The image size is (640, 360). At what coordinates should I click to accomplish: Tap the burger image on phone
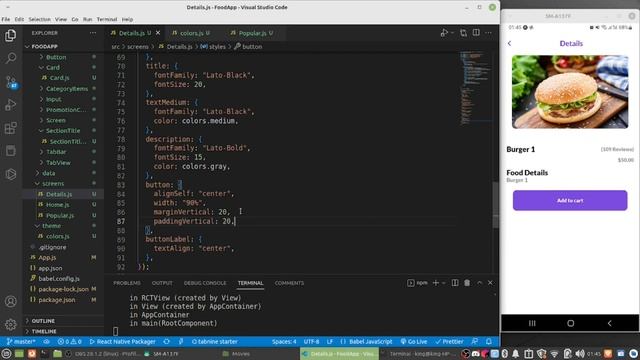pos(570,92)
